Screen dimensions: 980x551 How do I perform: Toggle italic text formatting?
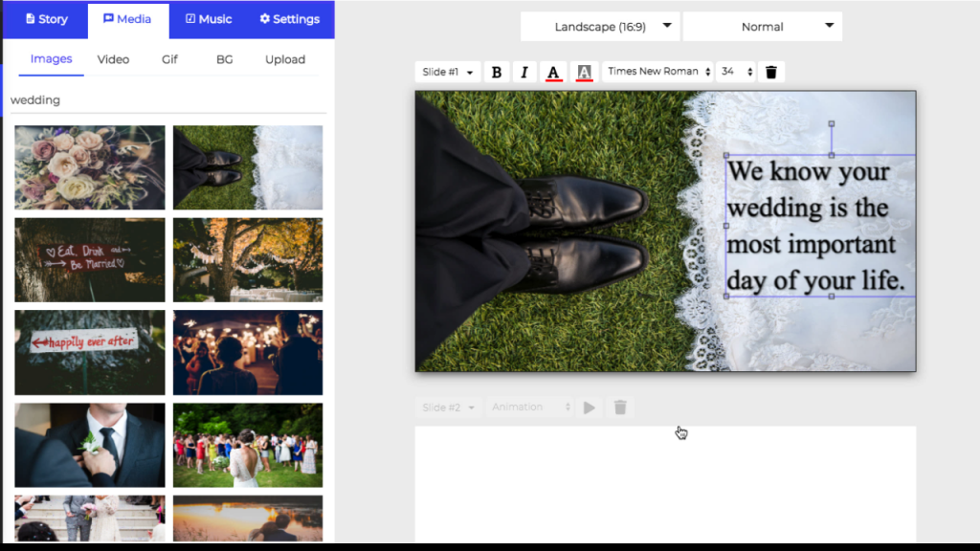pos(524,73)
